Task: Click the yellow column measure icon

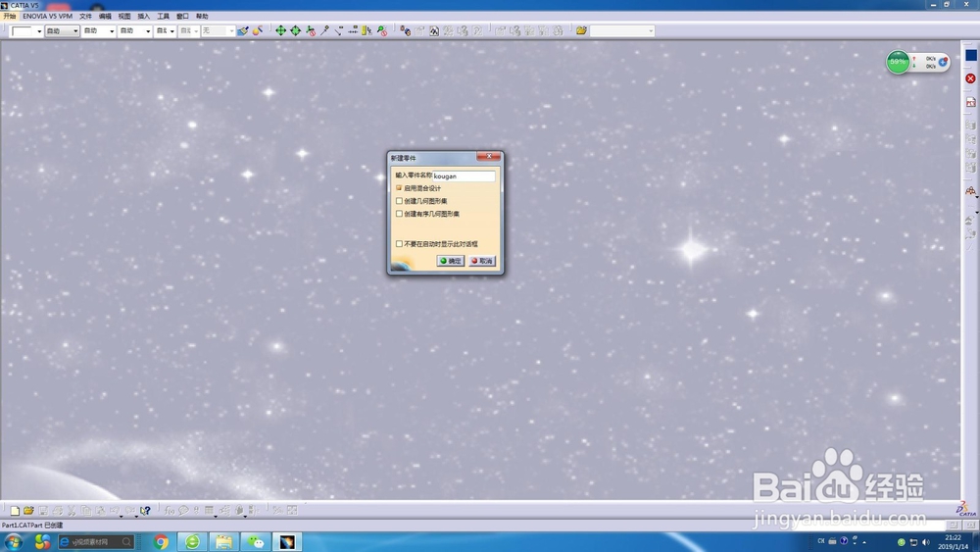Action: pyautogui.click(x=367, y=30)
